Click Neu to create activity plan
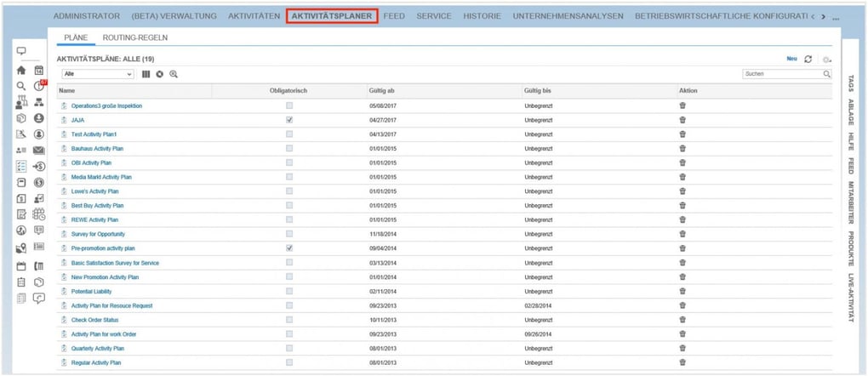The image size is (868, 376). click(791, 59)
